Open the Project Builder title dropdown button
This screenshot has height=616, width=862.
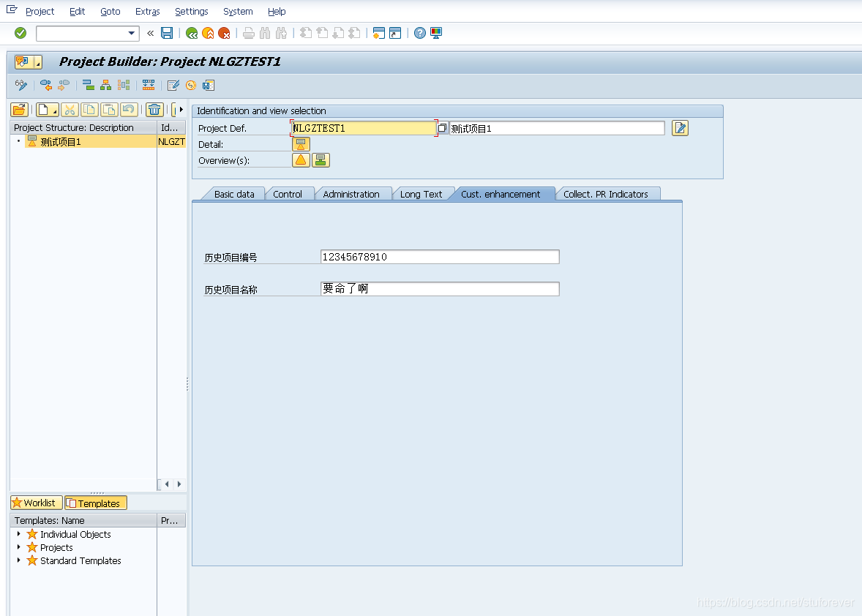38,62
